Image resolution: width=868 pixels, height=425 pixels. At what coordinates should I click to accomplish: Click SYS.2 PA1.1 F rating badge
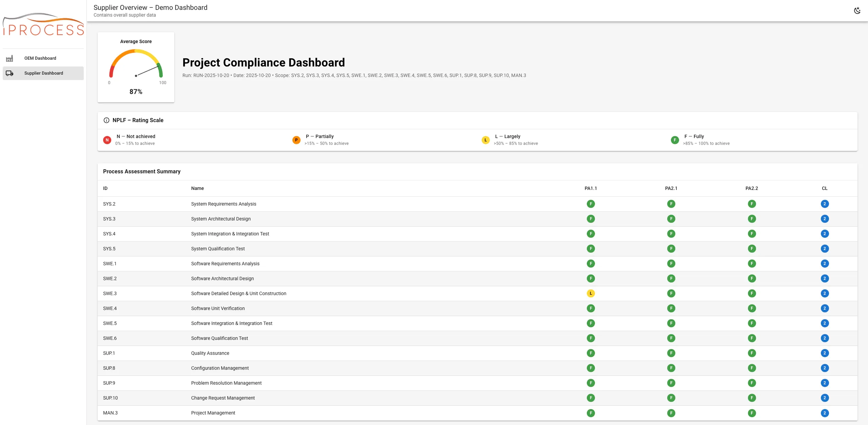pyautogui.click(x=591, y=204)
